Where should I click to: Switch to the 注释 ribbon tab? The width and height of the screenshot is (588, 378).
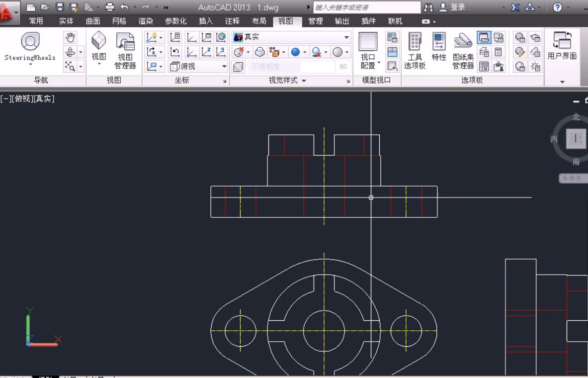click(x=232, y=21)
